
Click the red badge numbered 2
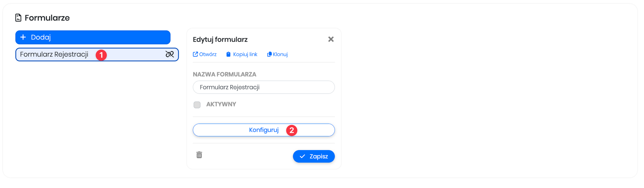(x=292, y=130)
